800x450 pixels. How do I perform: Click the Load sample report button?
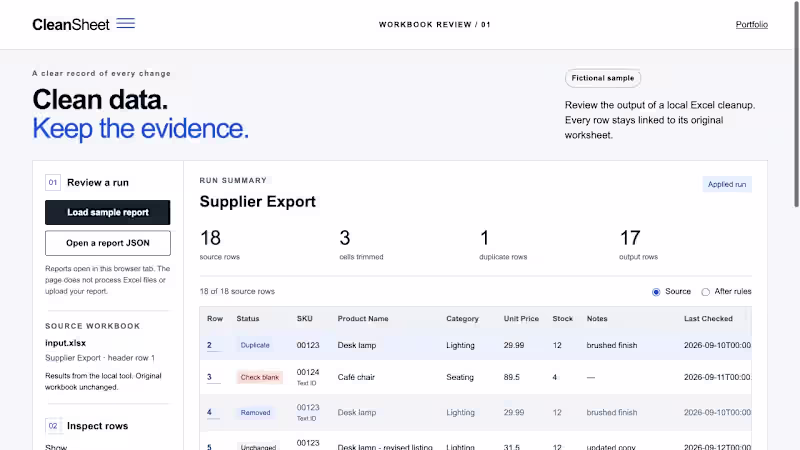pos(108,212)
